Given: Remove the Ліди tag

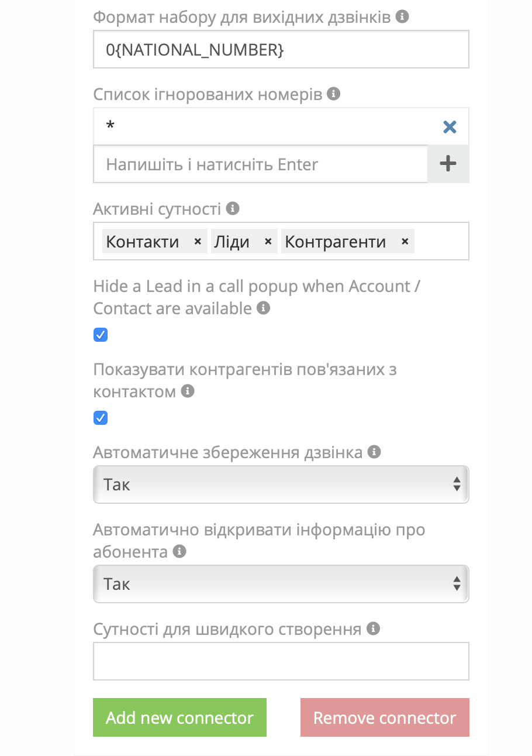Looking at the screenshot, I should [268, 241].
